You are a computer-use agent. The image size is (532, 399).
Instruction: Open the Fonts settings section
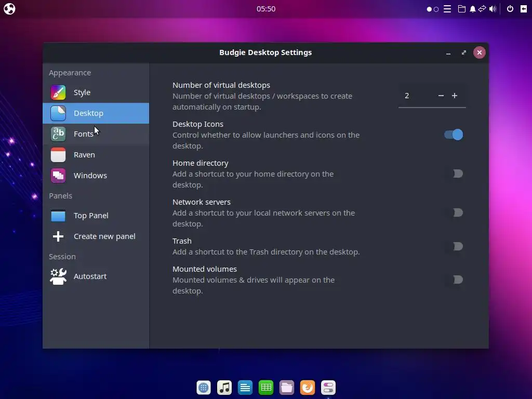[96, 134]
